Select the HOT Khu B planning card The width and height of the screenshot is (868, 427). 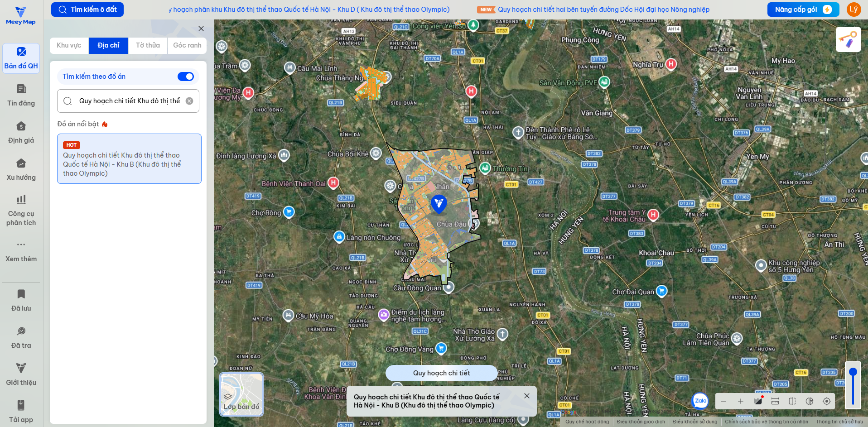pos(129,158)
